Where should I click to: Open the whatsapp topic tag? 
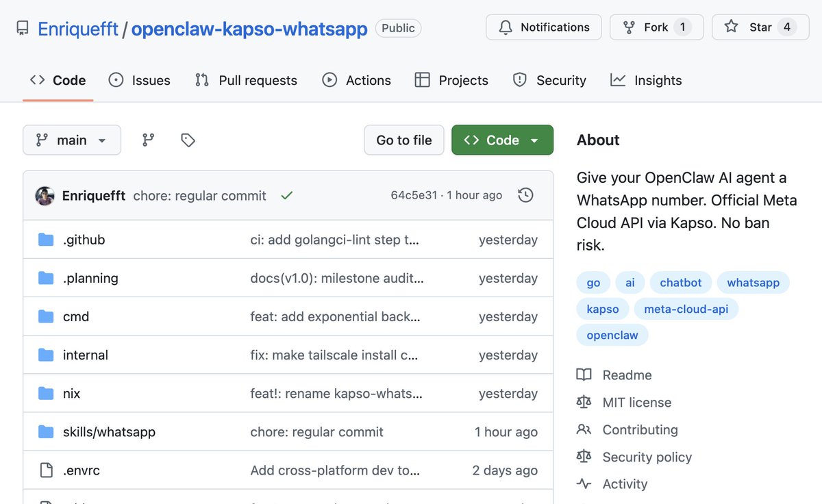point(753,282)
